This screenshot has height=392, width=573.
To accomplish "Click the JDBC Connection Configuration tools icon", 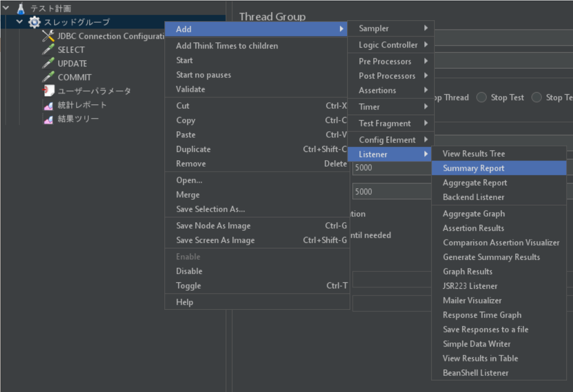I will point(48,36).
